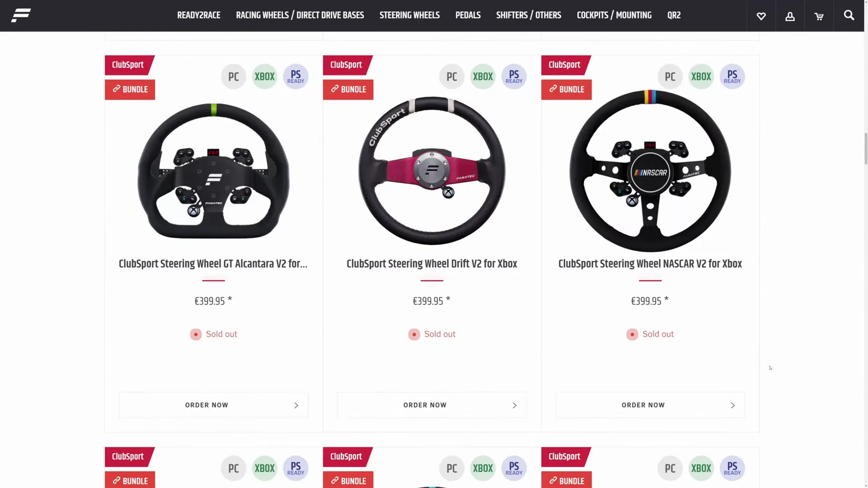Open GT Alcantara V2 wheel image

[x=213, y=171]
